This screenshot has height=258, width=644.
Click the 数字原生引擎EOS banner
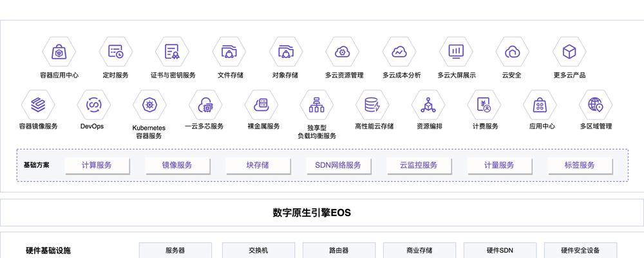click(322, 213)
